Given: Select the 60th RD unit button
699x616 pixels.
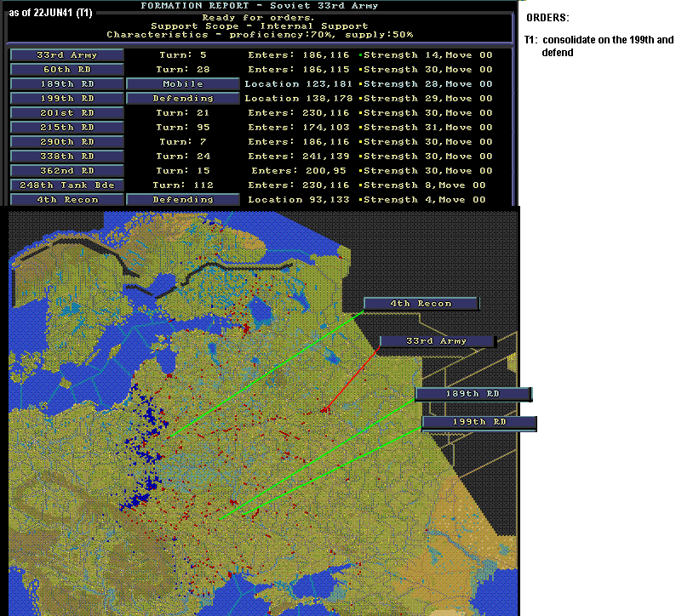Looking at the screenshot, I should point(67,70).
